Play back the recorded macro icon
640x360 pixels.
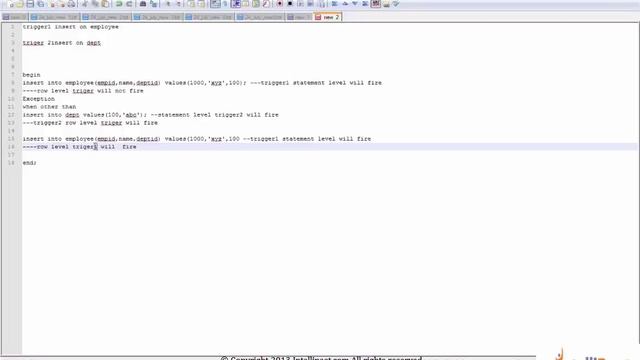[300, 4]
